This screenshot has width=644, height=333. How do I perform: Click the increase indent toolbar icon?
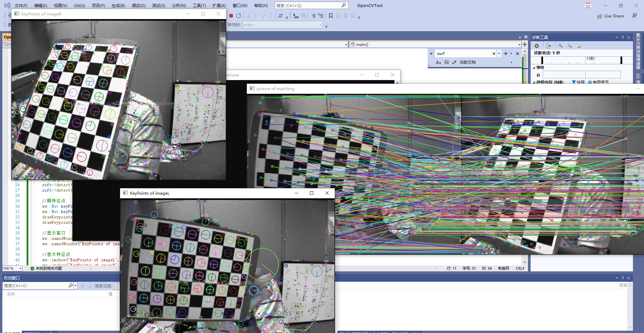pyautogui.click(x=313, y=16)
